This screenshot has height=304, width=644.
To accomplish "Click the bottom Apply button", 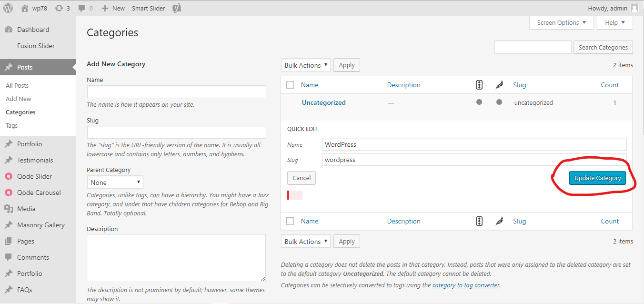I will pos(347,242).
